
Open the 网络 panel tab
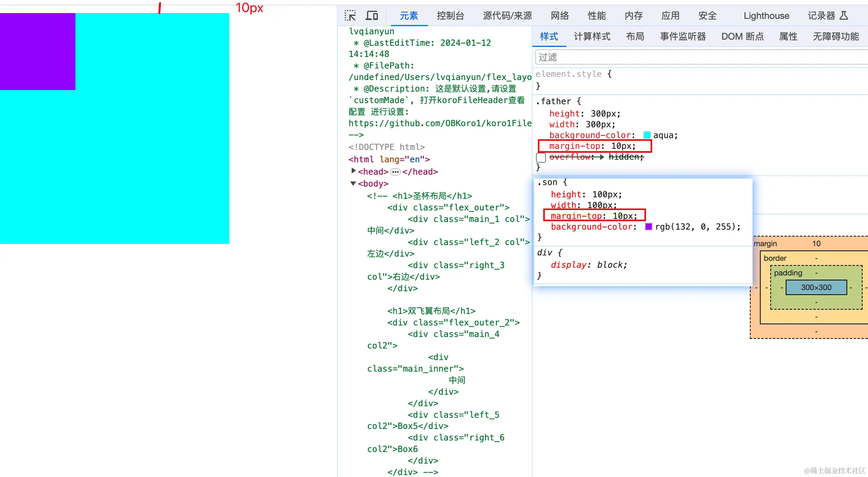tap(559, 16)
